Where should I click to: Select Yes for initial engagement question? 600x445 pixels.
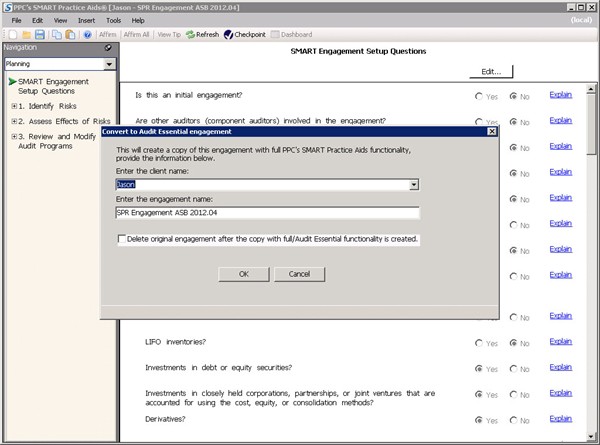pos(478,96)
